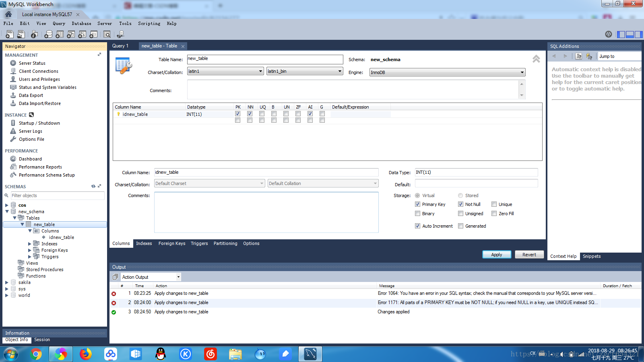
Task: Uncheck the Not Null option
Action: click(x=460, y=204)
